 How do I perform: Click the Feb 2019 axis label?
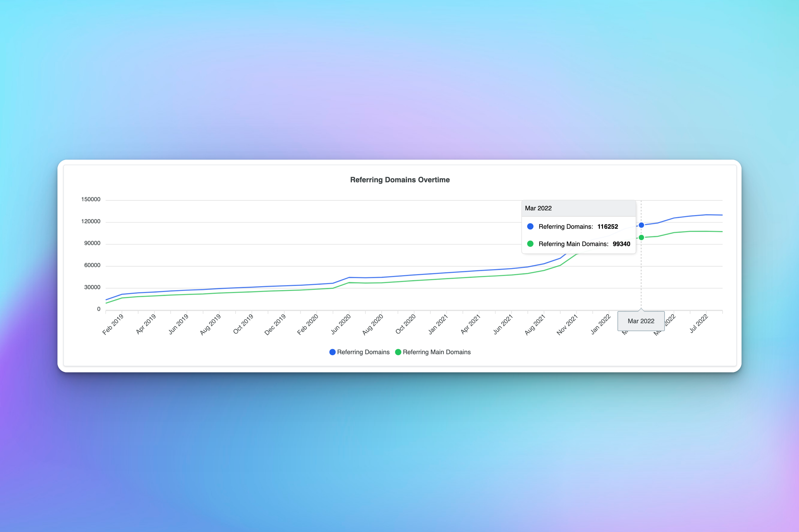pos(113,324)
